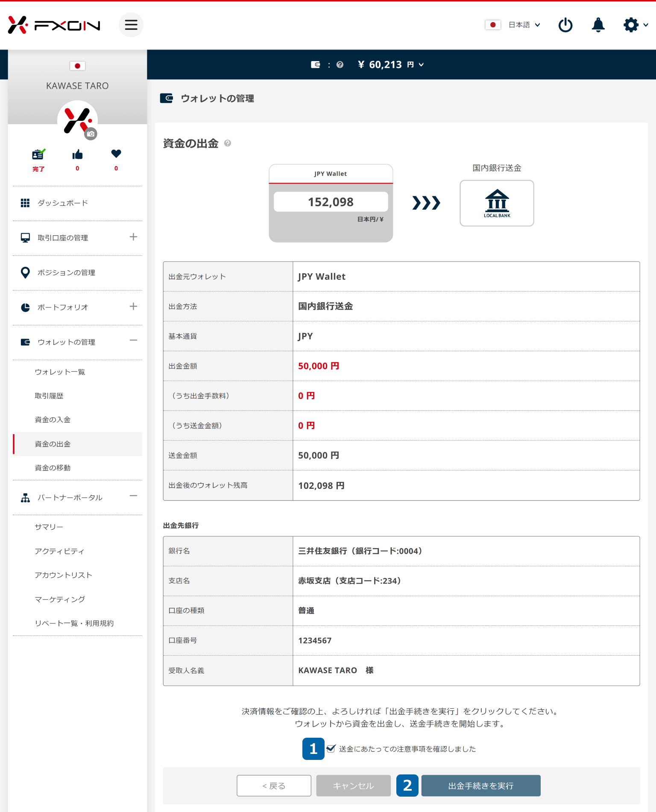This screenshot has width=656, height=812.
Task: Click the power logout icon
Action: click(565, 25)
